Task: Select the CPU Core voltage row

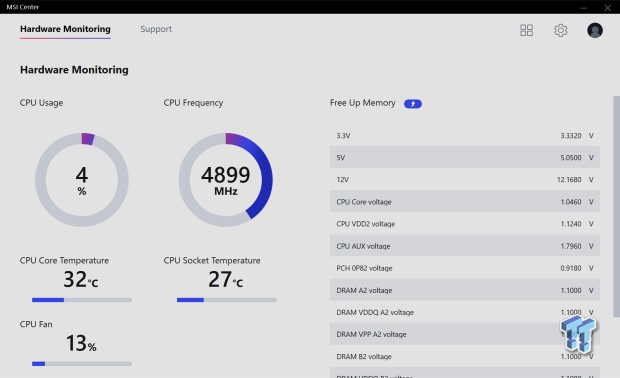Action: 465,202
